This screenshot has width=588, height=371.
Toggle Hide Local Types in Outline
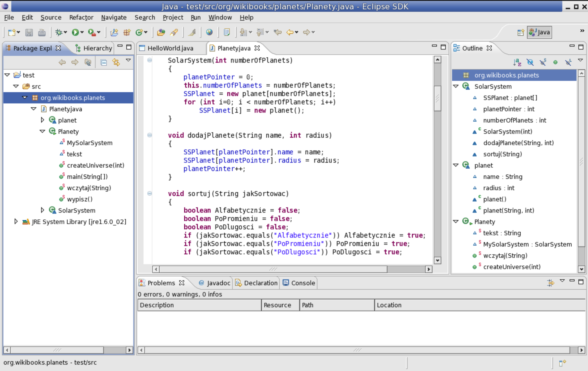pyautogui.click(x=568, y=62)
